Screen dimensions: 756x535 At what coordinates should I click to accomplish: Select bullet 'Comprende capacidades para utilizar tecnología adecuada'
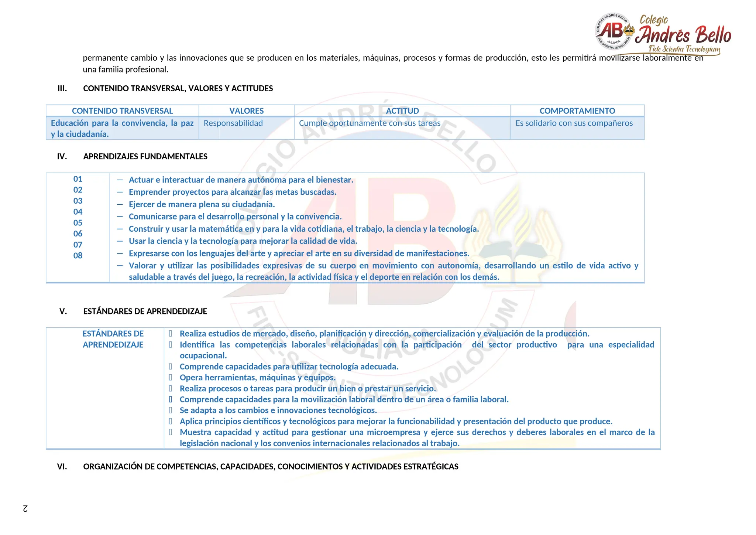289,367
